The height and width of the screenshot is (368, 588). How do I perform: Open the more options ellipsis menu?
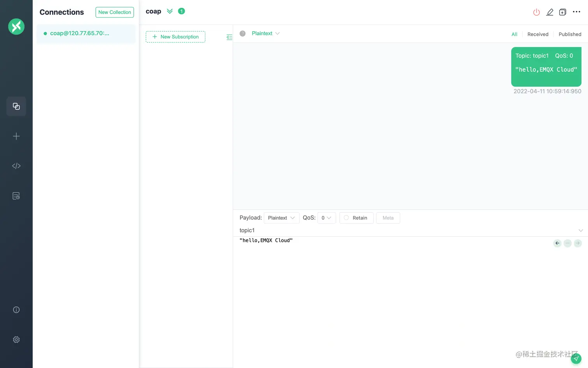click(576, 12)
